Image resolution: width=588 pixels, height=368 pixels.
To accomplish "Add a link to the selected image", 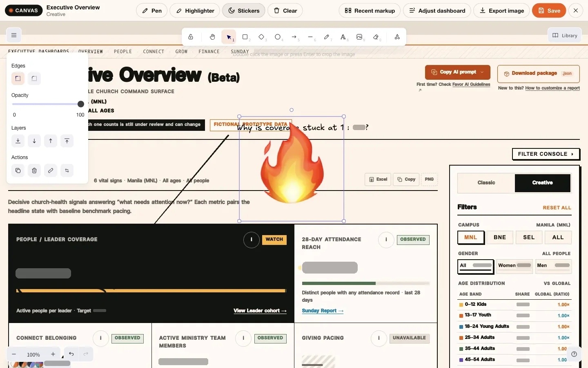I will pyautogui.click(x=51, y=171).
